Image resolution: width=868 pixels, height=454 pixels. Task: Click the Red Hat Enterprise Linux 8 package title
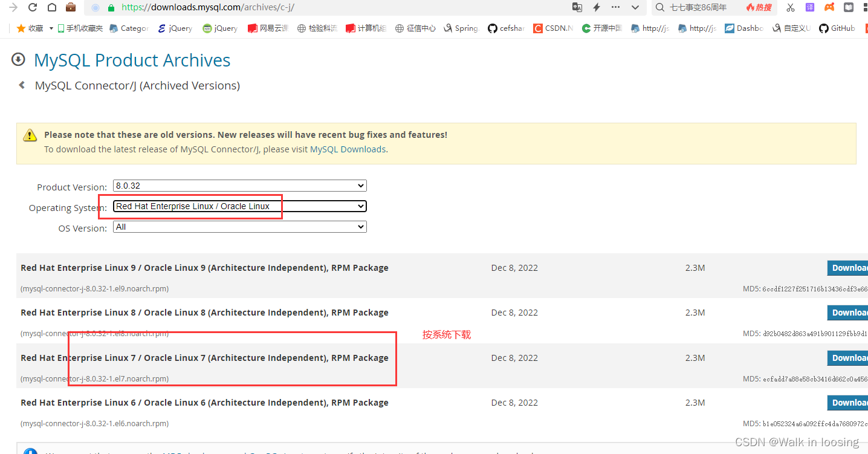tap(204, 313)
